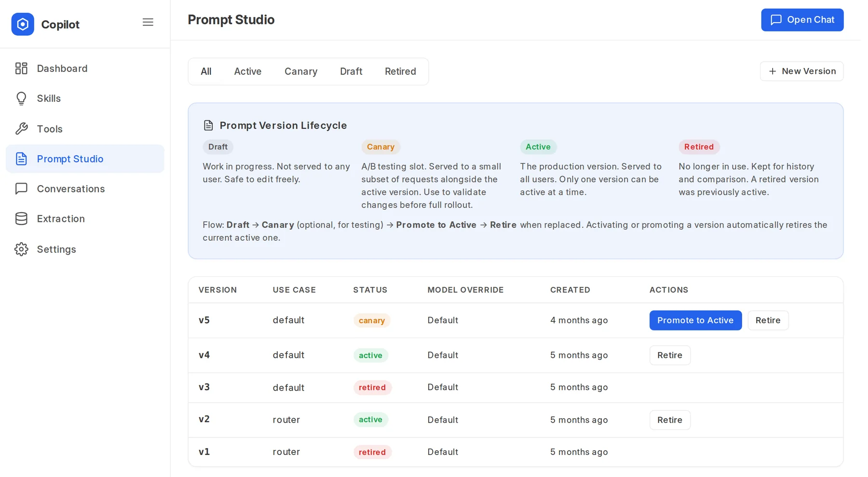This screenshot has height=477, width=868.
Task: Click the Dashboard grid icon
Action: click(x=21, y=68)
